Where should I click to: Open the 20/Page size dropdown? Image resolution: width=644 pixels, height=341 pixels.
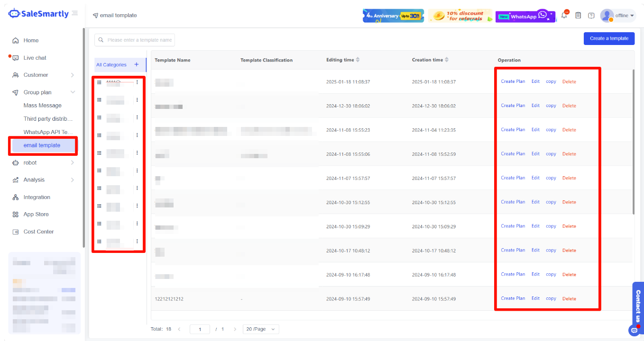coord(261,329)
